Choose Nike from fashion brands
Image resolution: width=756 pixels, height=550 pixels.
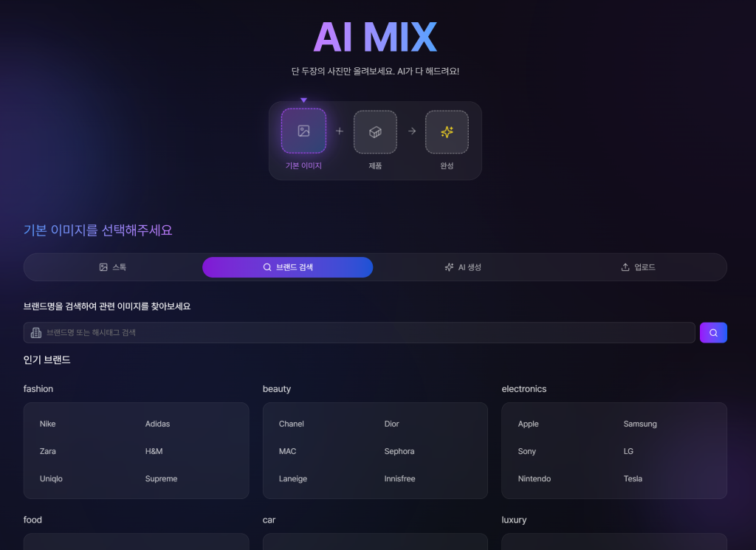[48, 424]
